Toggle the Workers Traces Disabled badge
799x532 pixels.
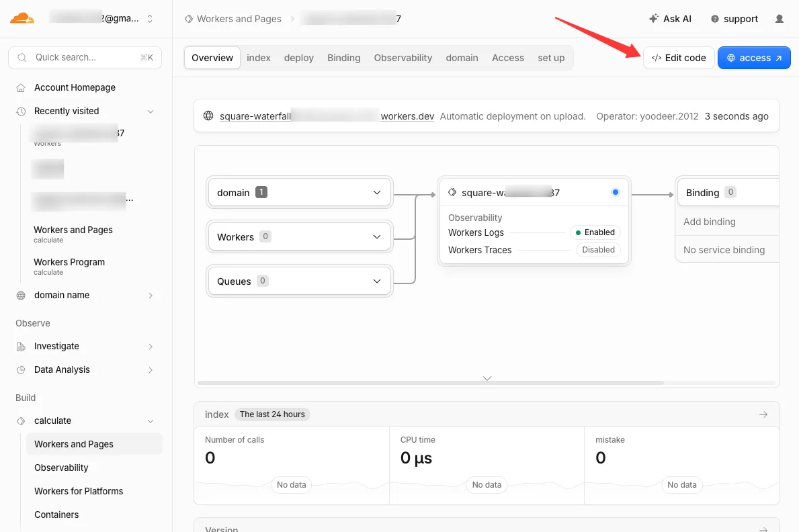pos(598,250)
